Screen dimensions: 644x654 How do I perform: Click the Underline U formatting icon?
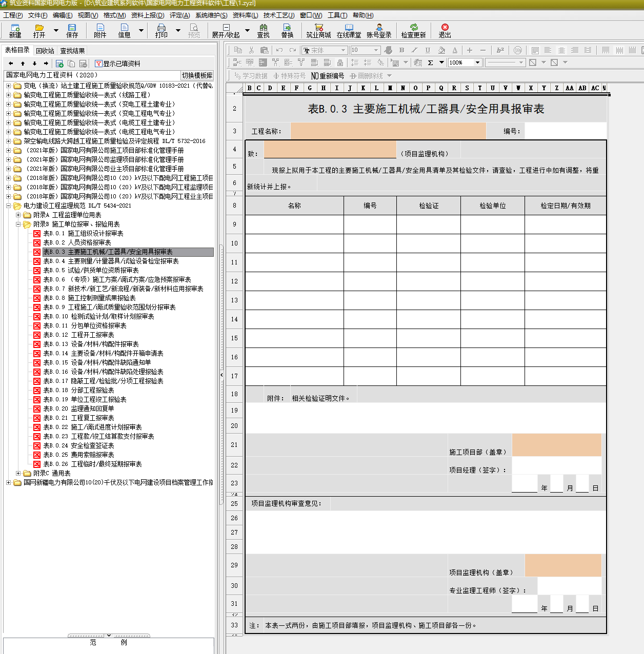pyautogui.click(x=428, y=50)
